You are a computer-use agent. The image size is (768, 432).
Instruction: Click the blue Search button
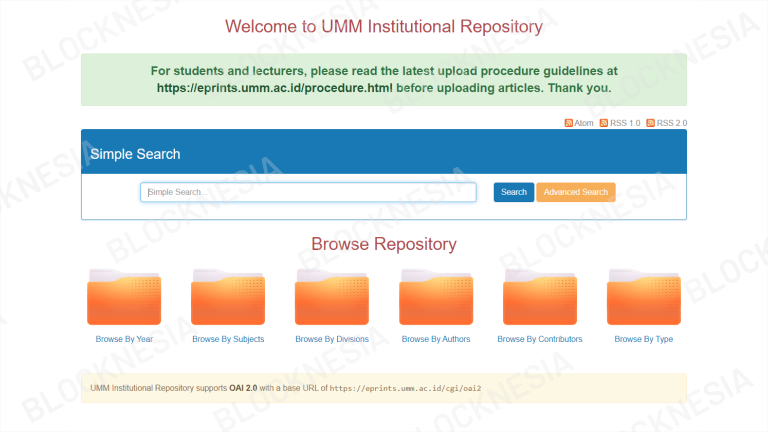514,192
